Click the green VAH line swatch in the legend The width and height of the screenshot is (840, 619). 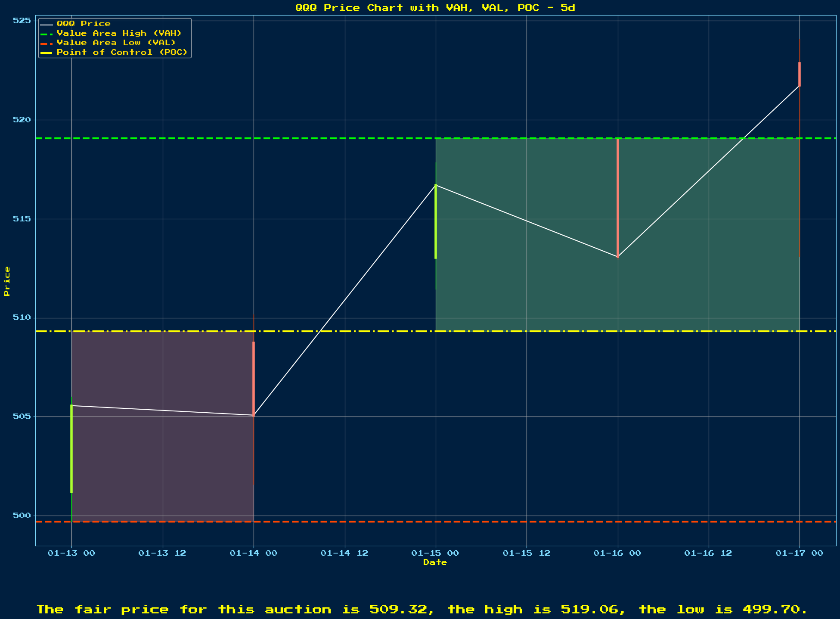pos(46,33)
